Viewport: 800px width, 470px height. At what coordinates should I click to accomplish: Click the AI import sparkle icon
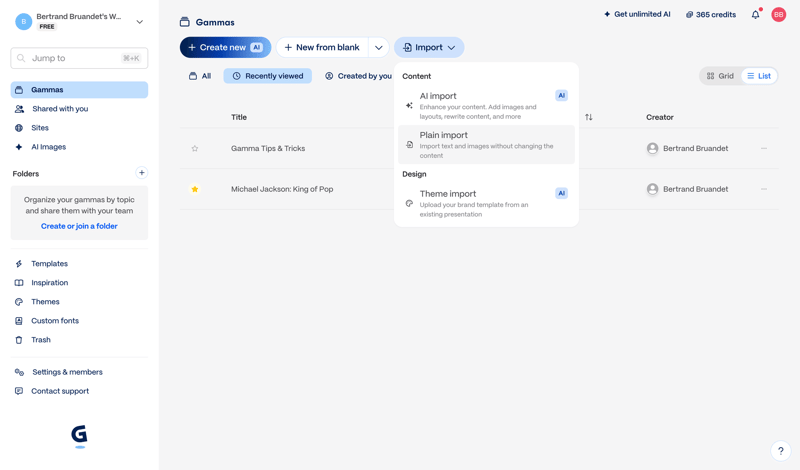[409, 106]
